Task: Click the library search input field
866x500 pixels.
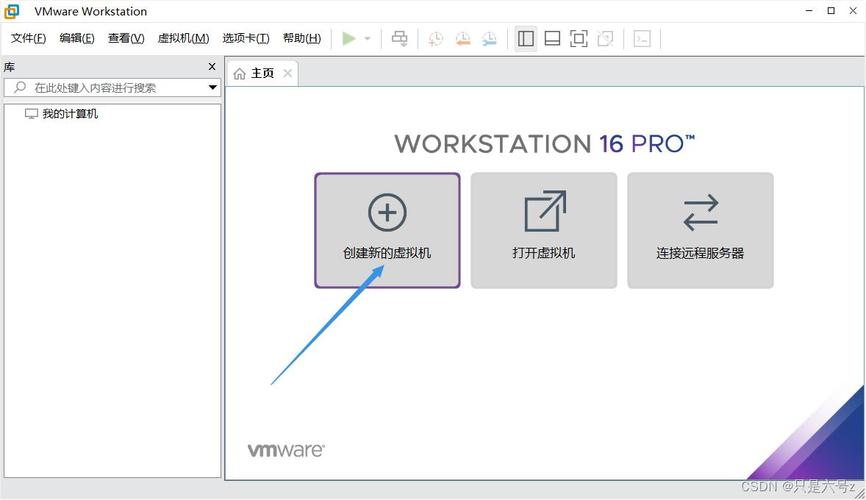Action: coord(112,87)
